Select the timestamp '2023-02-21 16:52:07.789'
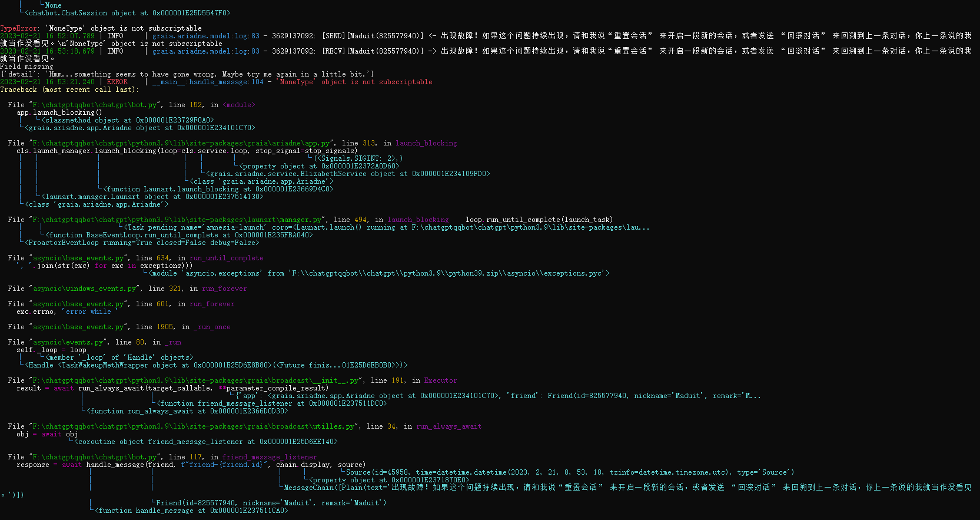The image size is (980, 520). coord(47,36)
